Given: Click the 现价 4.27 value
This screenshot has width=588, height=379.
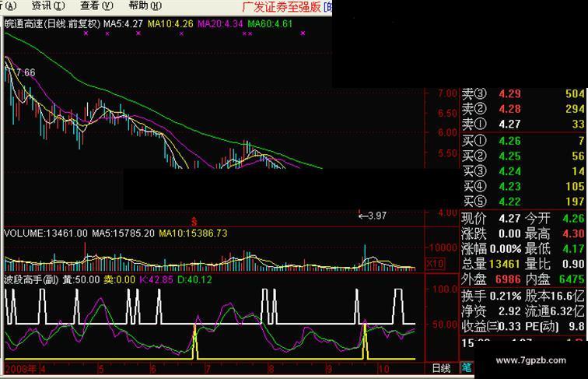Looking at the screenshot, I should (509, 219).
